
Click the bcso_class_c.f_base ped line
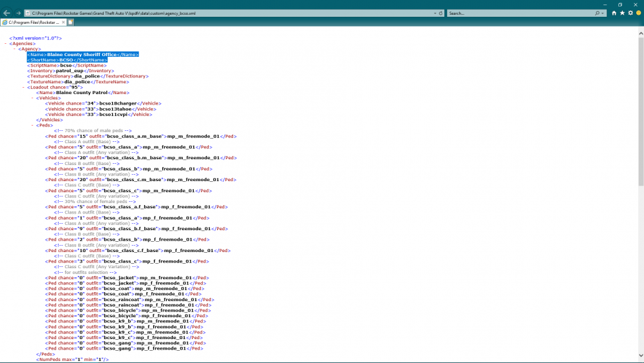[138, 250]
